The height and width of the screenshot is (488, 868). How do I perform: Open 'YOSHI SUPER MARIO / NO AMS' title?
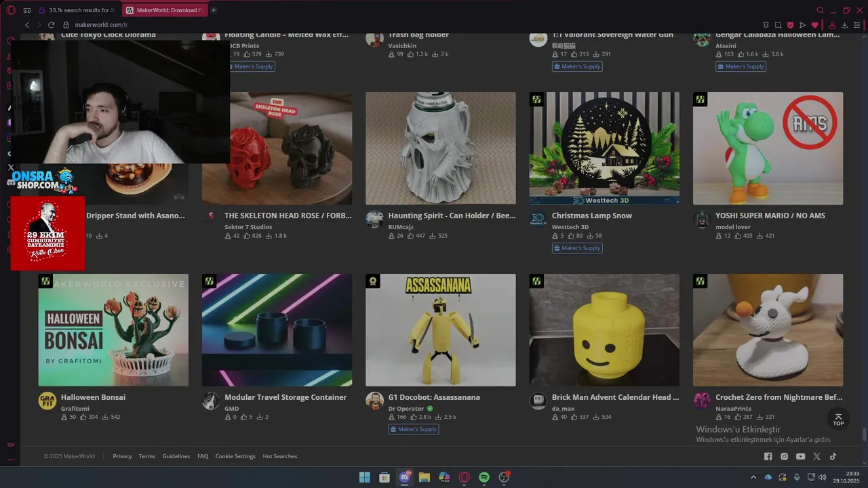[770, 216]
